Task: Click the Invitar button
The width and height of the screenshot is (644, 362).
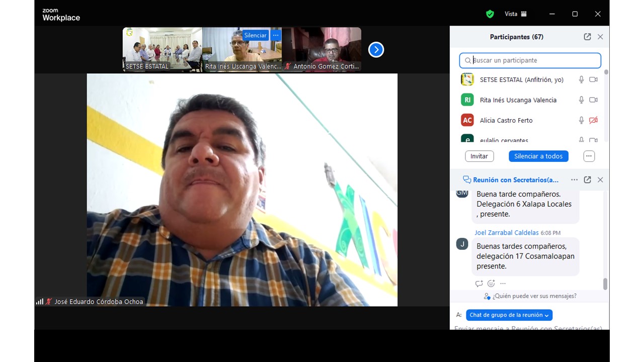Action: click(x=479, y=156)
